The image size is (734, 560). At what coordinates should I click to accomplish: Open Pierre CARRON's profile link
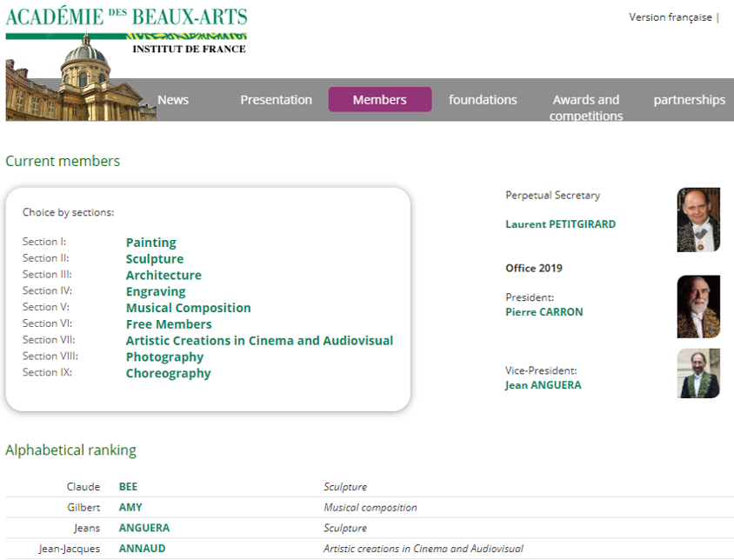pos(544,312)
